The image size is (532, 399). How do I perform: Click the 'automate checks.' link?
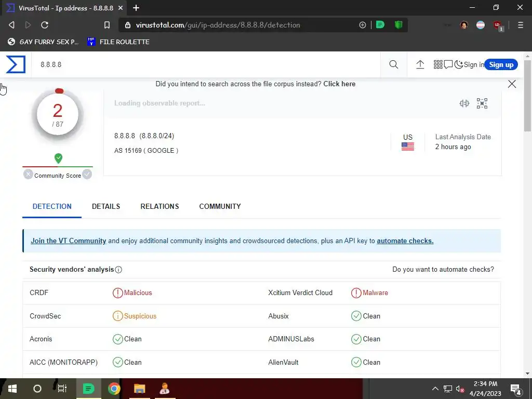pos(405,241)
